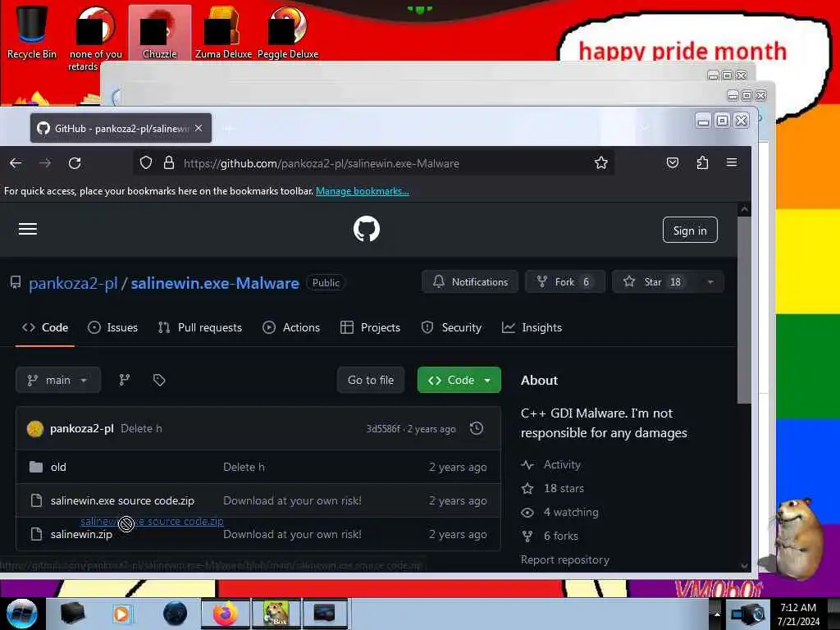Screen dimensions: 840x630
Task: Open the extensions puzzle icon
Action: click(x=702, y=162)
